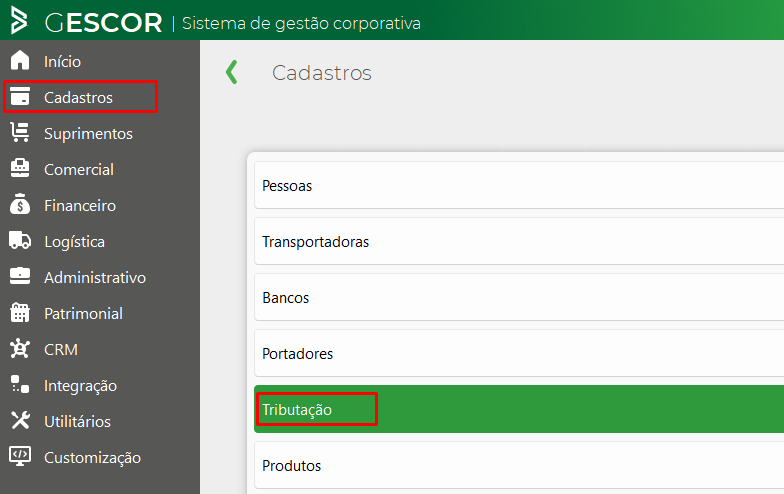Click the Comercial cash register icon

(20, 168)
